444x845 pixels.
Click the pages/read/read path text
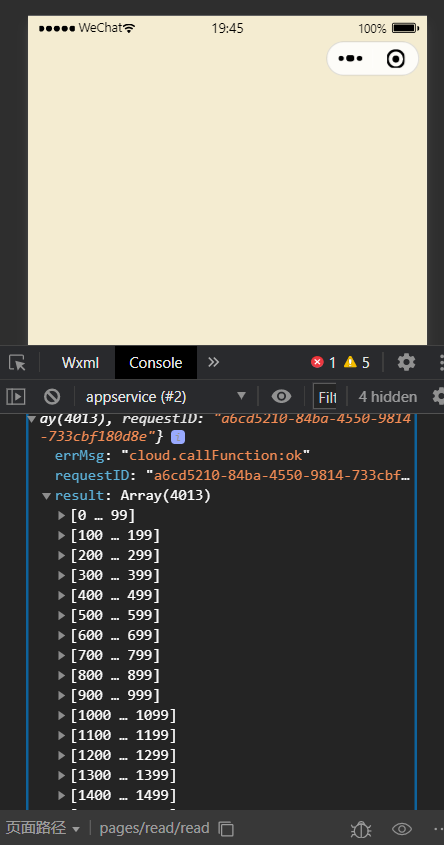click(x=154, y=828)
